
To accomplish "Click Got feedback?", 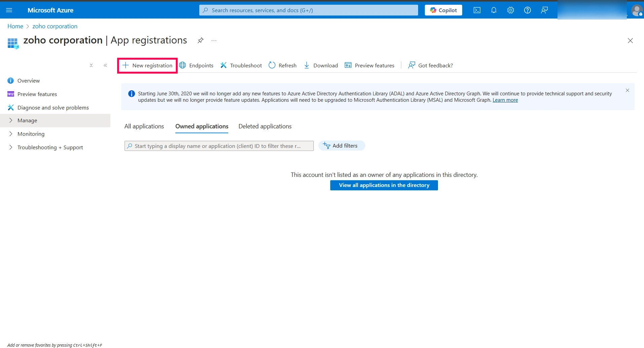I will tap(431, 65).
